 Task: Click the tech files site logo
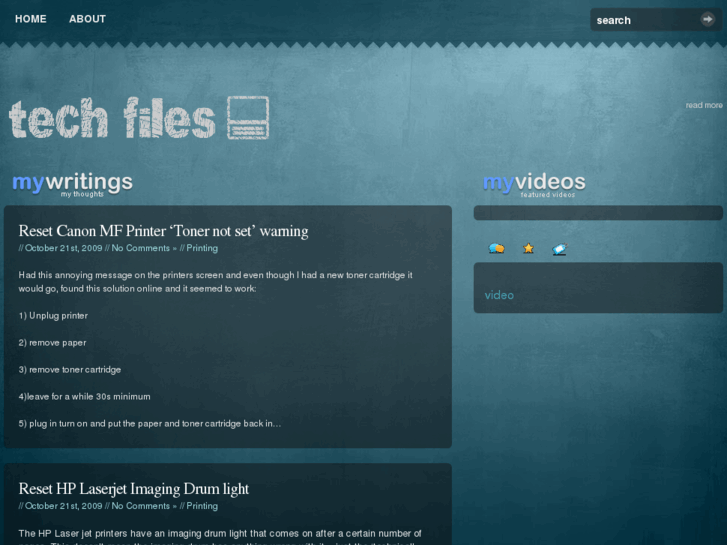pyautogui.click(x=139, y=118)
